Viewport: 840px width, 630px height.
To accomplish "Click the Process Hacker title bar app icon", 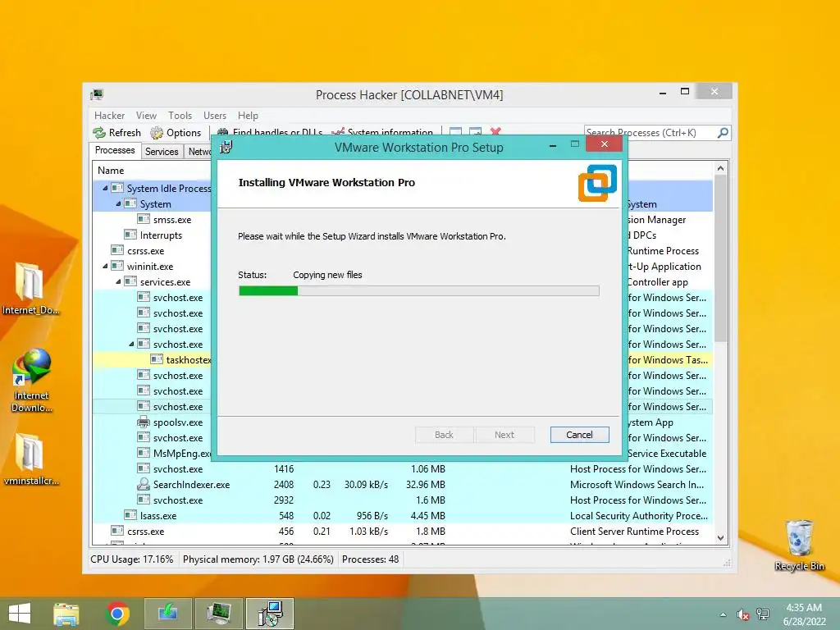I will [x=97, y=95].
